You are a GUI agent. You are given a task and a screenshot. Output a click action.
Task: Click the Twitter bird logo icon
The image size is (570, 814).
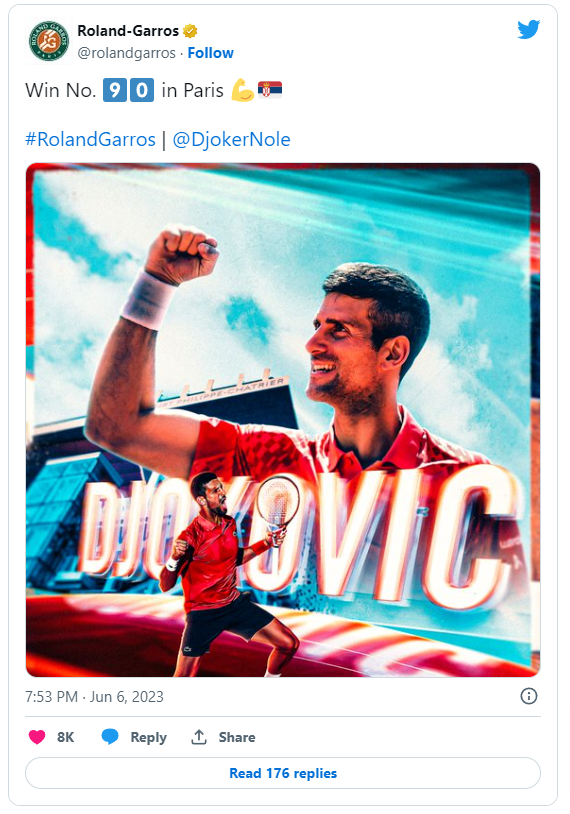(528, 30)
